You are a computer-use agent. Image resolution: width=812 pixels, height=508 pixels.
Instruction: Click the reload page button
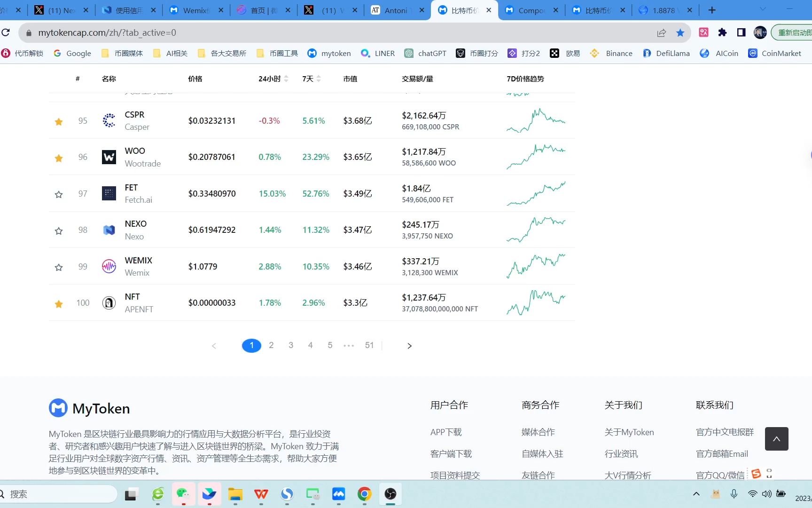point(6,32)
